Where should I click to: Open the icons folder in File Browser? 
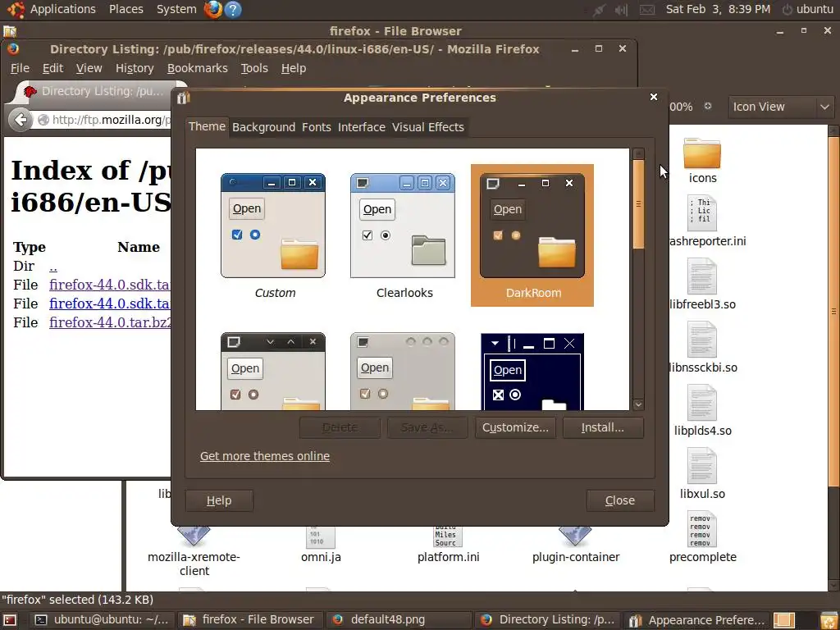coord(702,161)
